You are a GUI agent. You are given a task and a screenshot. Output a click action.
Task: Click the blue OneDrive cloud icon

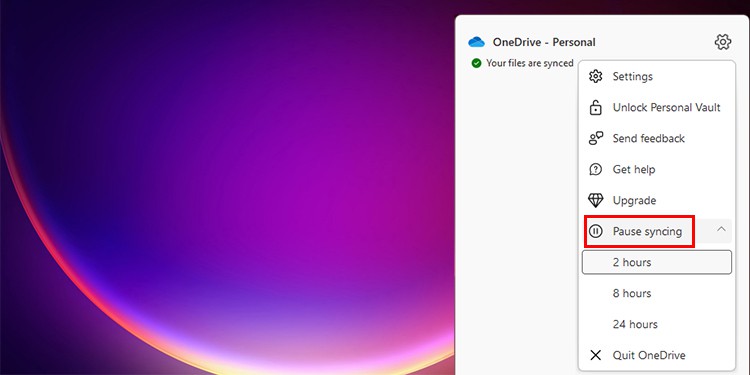(x=476, y=42)
